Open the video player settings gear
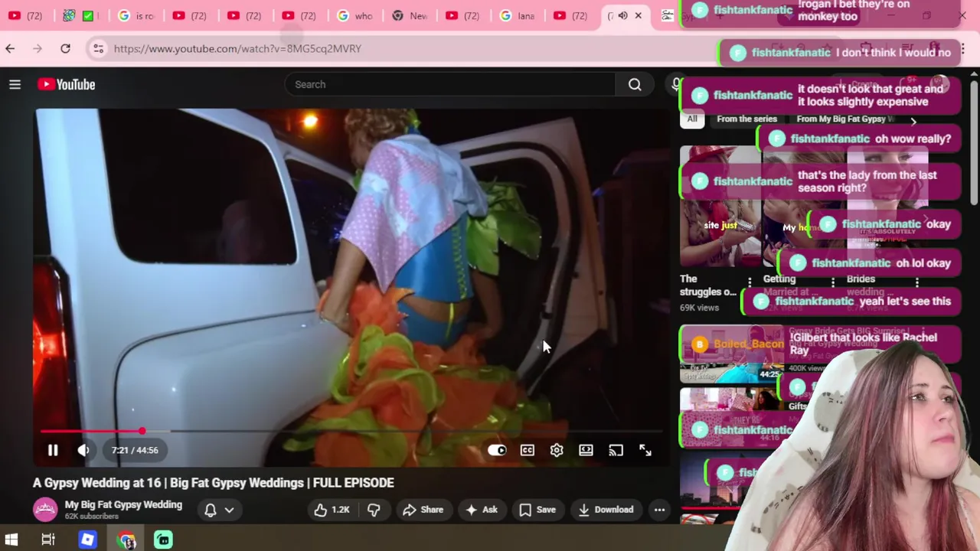 pos(557,450)
